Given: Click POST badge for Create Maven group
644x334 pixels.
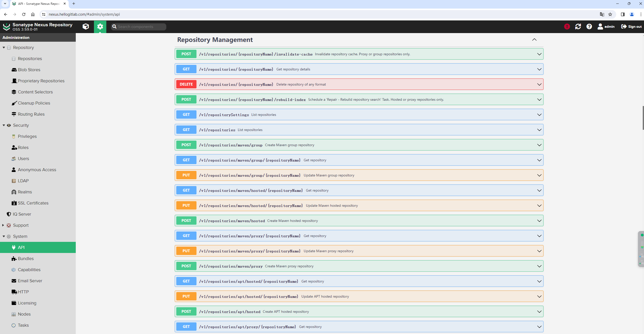Looking at the screenshot, I should (186, 145).
